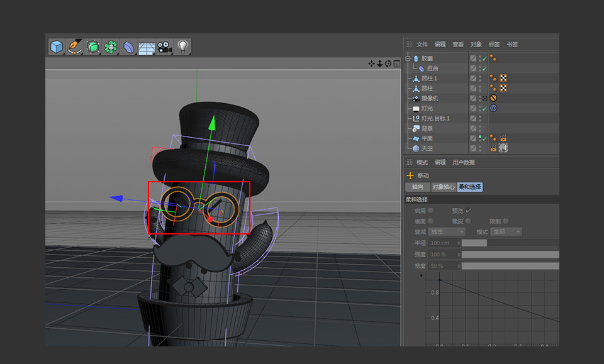Image resolution: width=604 pixels, height=364 pixels.
Task: Open the Cube primitive icon in the toolbar
Action: 57,46
